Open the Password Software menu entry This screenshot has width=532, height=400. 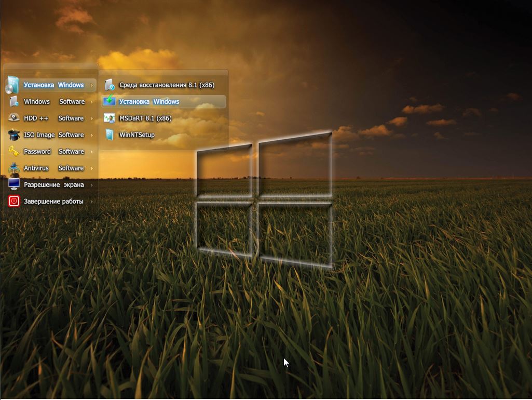(51, 152)
